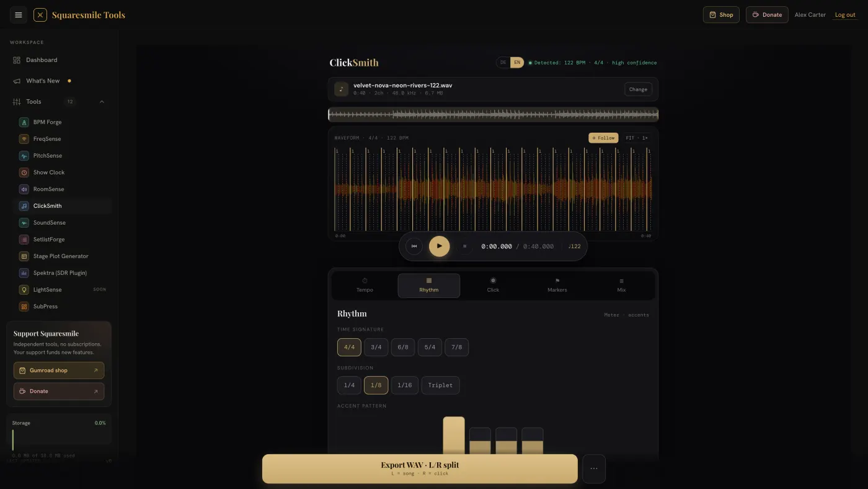Image resolution: width=868 pixels, height=489 pixels.
Task: Open RoomSense tool icon
Action: pyautogui.click(x=24, y=189)
